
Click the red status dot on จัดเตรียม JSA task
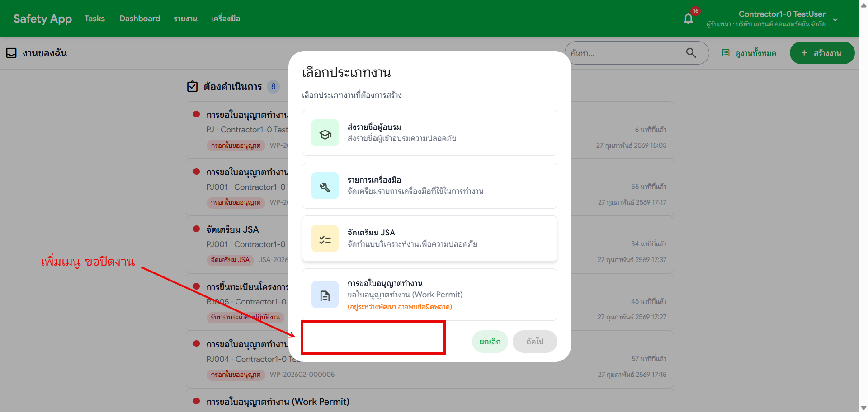196,229
